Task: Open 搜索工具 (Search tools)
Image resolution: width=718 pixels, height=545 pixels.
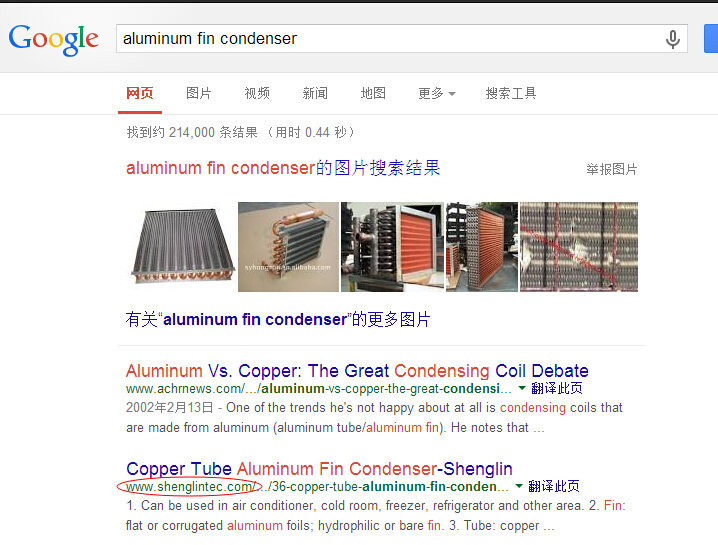Action: pyautogui.click(x=511, y=93)
